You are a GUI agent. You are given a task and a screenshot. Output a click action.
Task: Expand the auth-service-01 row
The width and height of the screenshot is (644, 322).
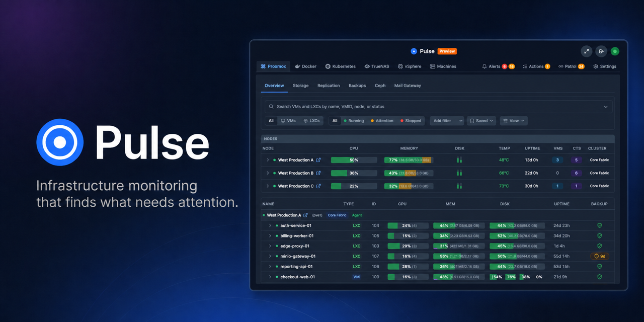[x=270, y=225]
